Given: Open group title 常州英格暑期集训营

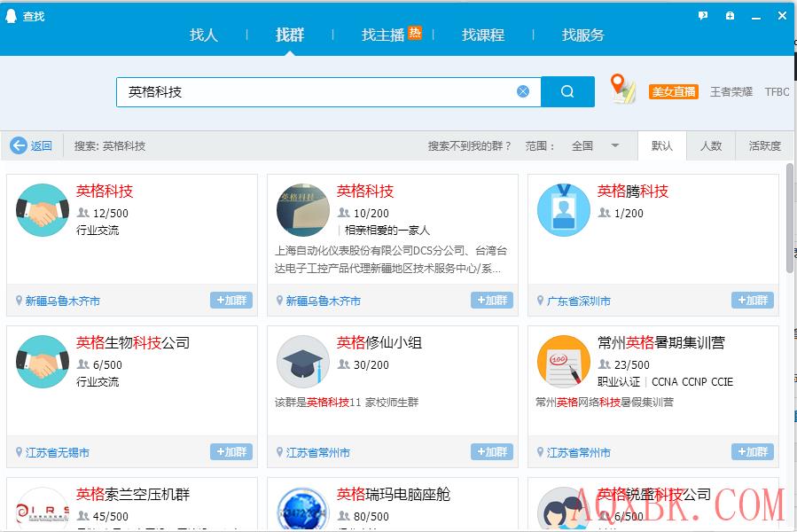Looking at the screenshot, I should pyautogui.click(x=661, y=343).
